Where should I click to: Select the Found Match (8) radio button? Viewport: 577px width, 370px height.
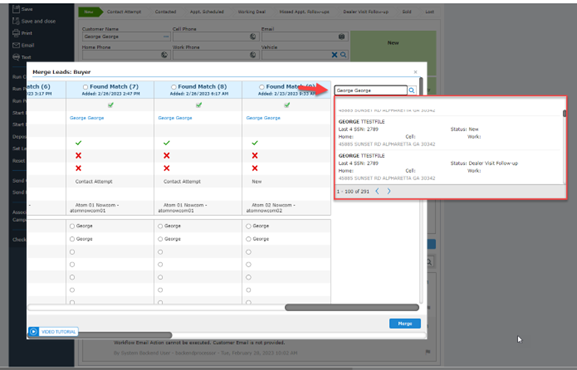pos(174,87)
